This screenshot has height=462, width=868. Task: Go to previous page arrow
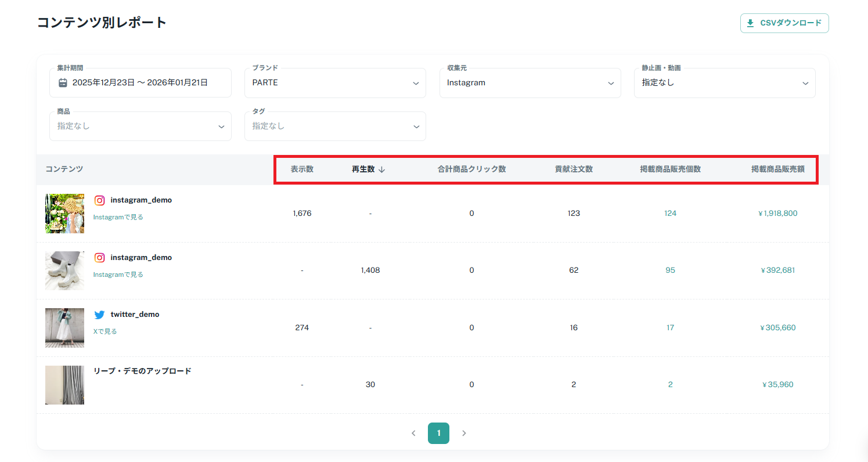(x=413, y=433)
